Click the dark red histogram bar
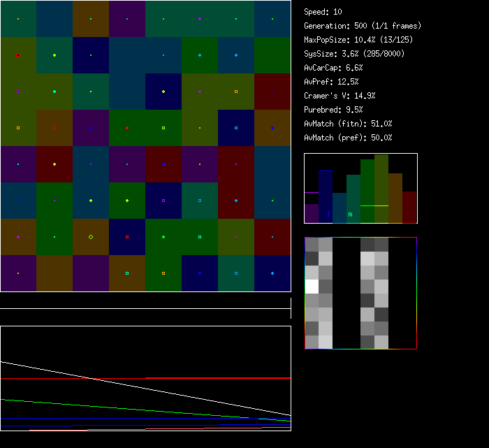The width and height of the screenshot is (489, 448). [409, 207]
